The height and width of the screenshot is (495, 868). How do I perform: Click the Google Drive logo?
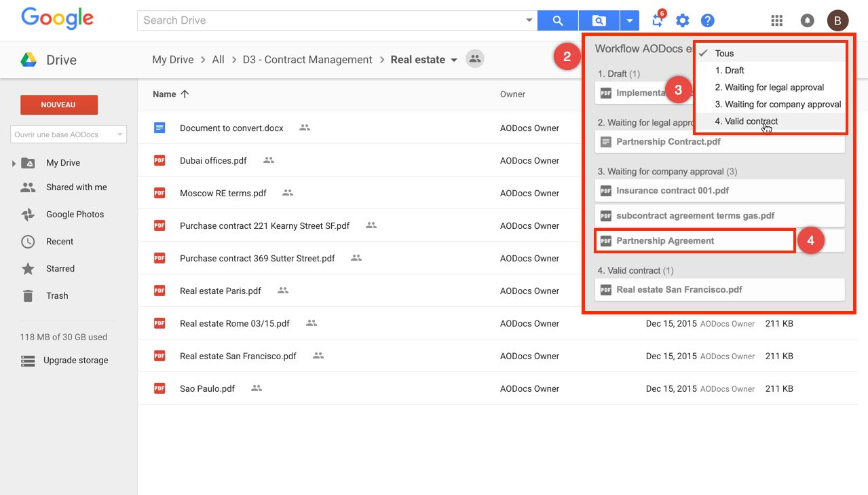[28, 60]
